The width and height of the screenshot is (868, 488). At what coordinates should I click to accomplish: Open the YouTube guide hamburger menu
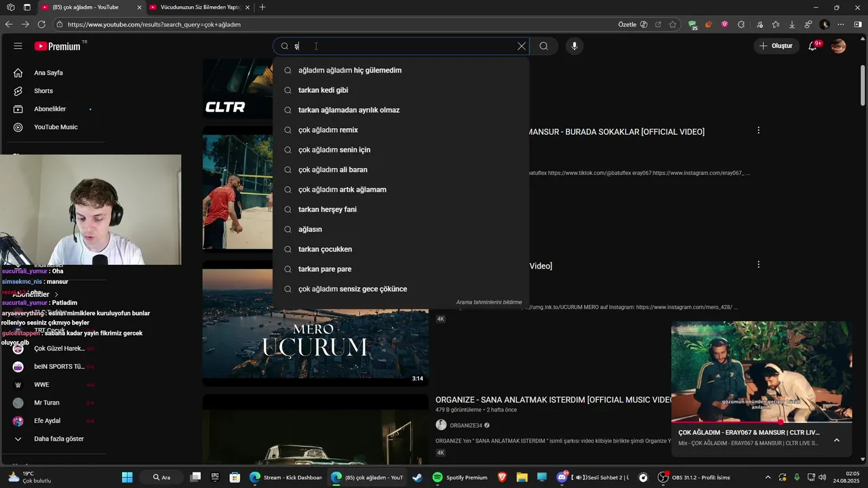coord(18,46)
